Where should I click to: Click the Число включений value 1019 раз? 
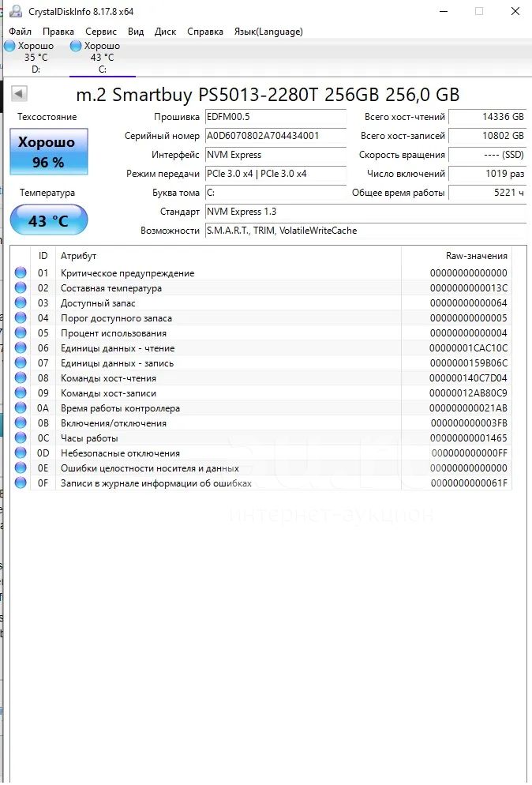[x=488, y=175]
